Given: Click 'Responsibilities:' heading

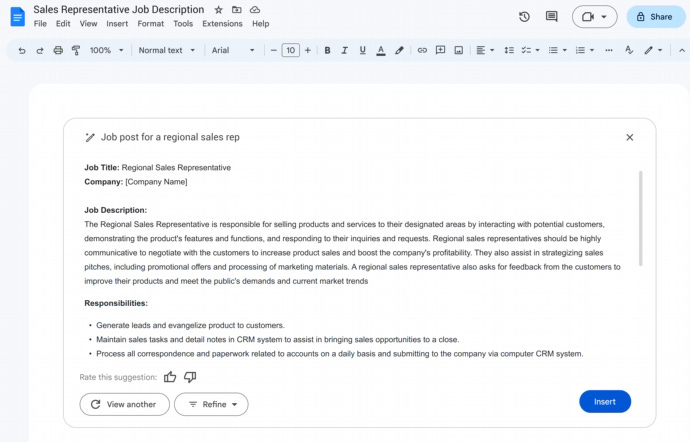Looking at the screenshot, I should [x=116, y=303].
